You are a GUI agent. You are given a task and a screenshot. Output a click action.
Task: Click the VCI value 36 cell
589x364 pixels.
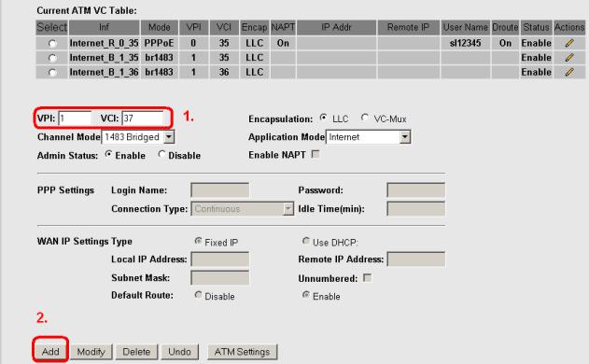(x=224, y=72)
